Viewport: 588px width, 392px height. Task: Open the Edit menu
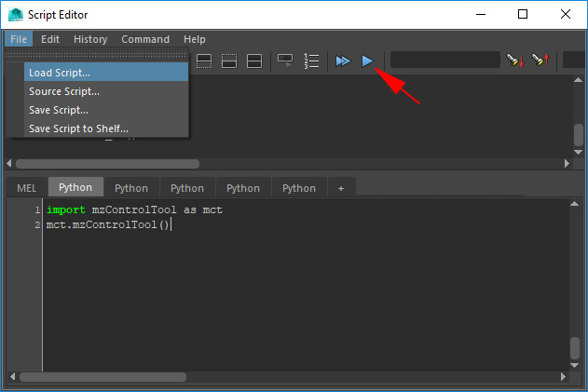(x=50, y=39)
